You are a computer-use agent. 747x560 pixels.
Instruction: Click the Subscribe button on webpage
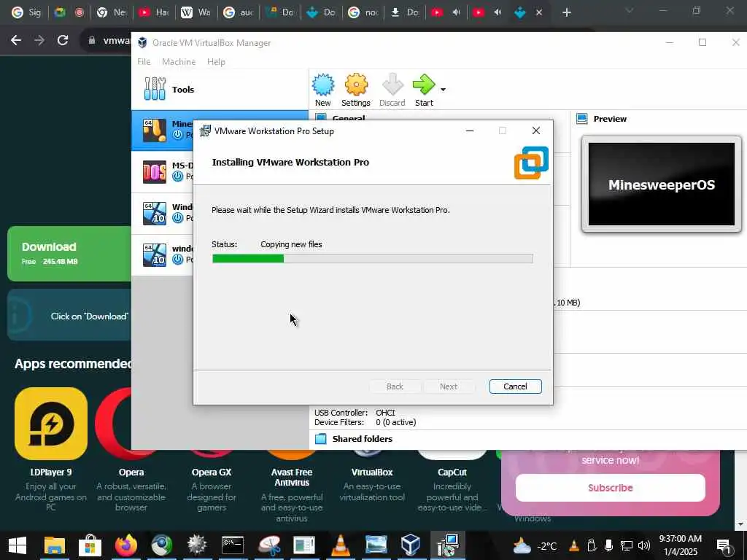(x=611, y=488)
